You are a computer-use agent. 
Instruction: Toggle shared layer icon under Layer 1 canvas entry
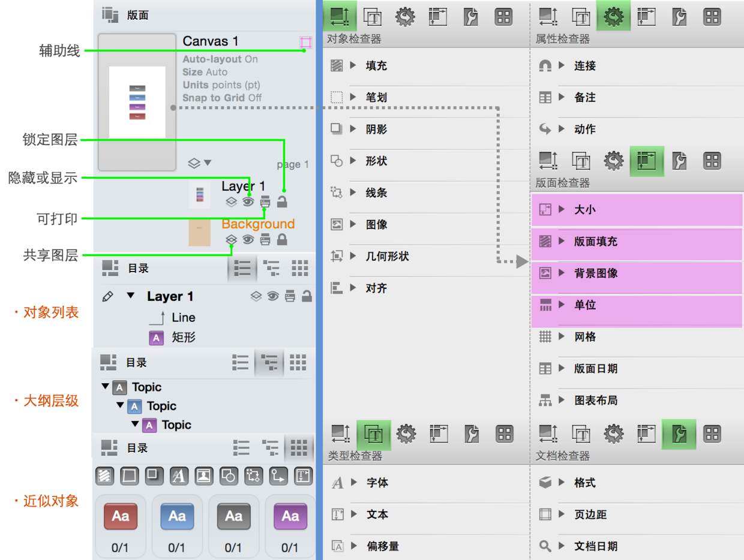click(232, 202)
